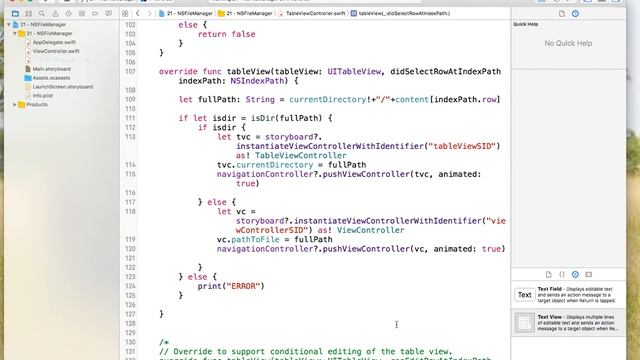Click 'TableViewController' class name in the cast

pos(300,156)
